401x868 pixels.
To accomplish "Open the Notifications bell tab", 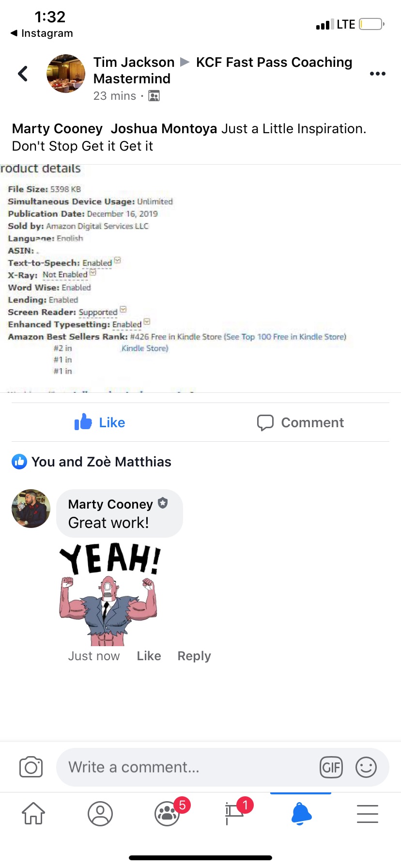I will (301, 813).
